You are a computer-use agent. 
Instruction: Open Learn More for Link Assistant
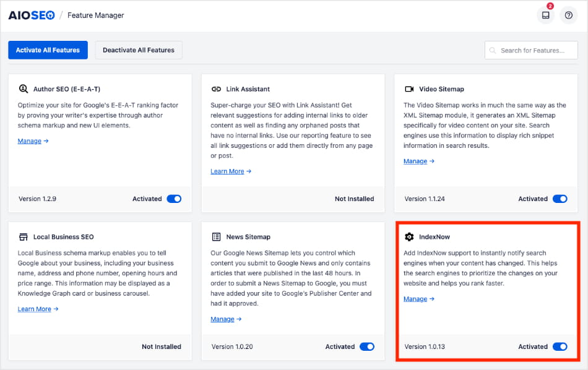tap(227, 171)
